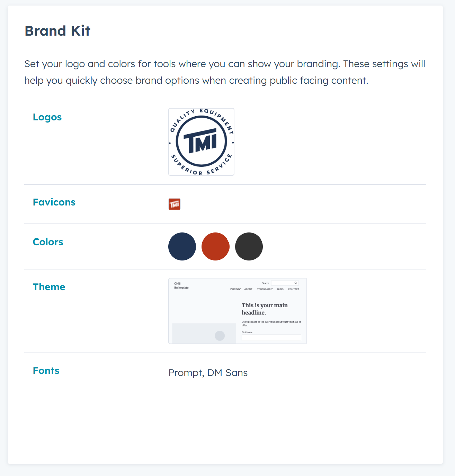
Task: Click the image placeholder circle in theme preview
Action: (x=220, y=336)
